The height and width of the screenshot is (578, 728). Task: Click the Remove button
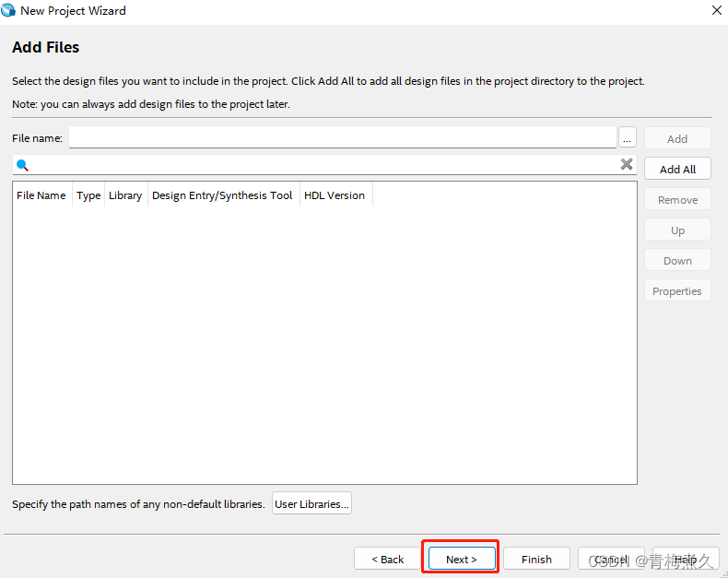677,199
